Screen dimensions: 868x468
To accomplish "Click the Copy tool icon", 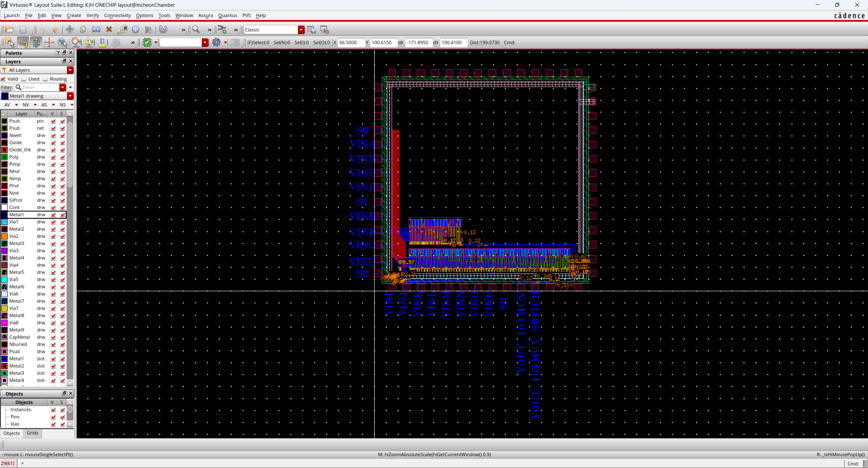I will (83, 30).
